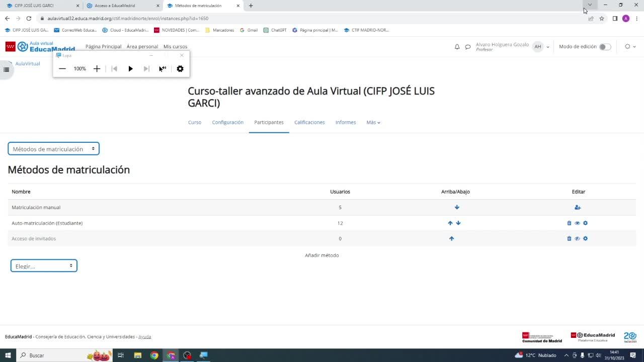Enable the Acceso de invitados method

click(577, 239)
